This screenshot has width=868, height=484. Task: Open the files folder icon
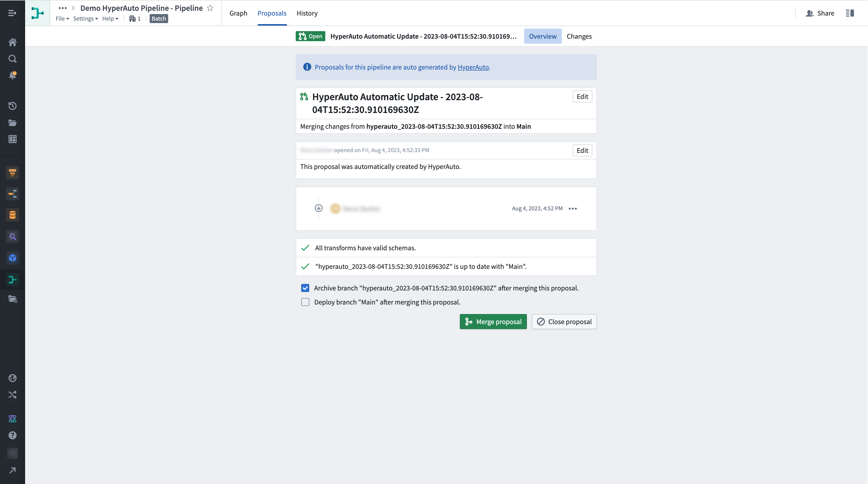pos(13,123)
